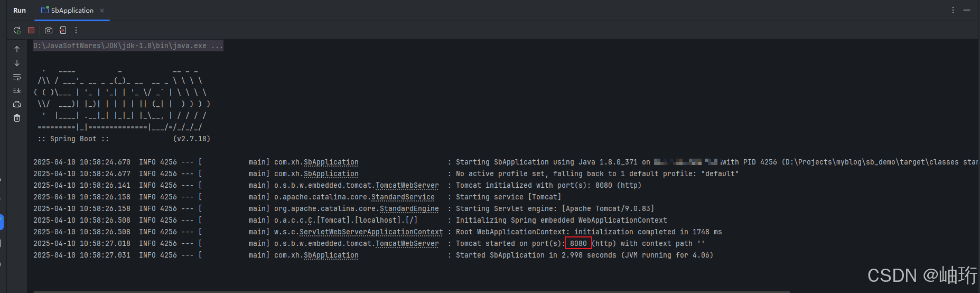
Task: Click 'Initializing Spring embedded WebApplicationContext' text
Action: pyautogui.click(x=561, y=221)
